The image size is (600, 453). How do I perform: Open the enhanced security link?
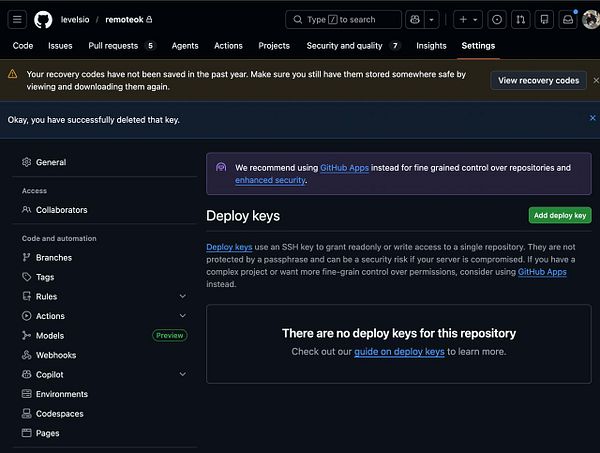pos(270,180)
